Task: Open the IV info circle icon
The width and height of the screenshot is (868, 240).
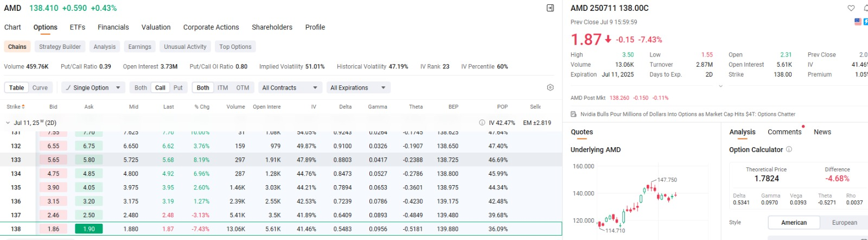Action: coord(482,123)
